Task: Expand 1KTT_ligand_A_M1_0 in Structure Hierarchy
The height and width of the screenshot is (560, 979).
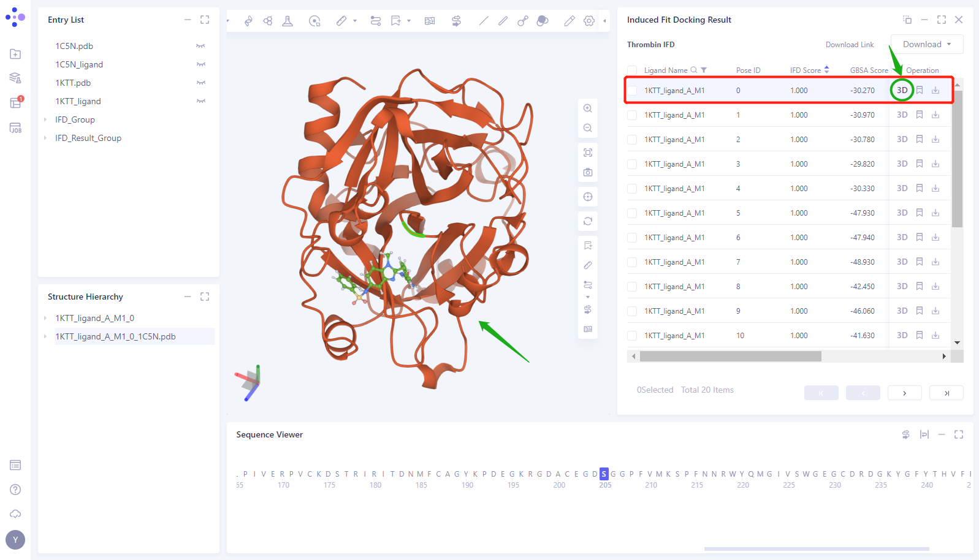Action: pyautogui.click(x=45, y=319)
